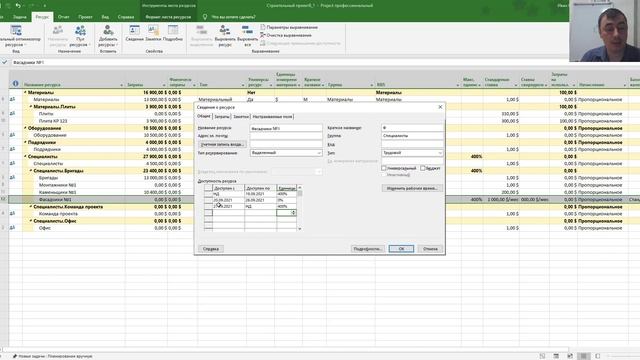Select the Монтажники №1 resource row
Image resolution: width=640 pixels, height=360 pixels.
coord(58,185)
